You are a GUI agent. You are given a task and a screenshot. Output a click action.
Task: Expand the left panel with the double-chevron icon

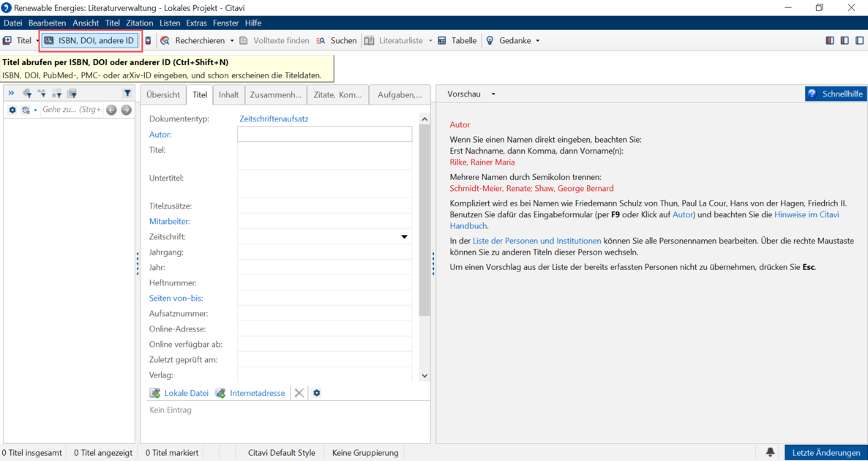coord(12,93)
